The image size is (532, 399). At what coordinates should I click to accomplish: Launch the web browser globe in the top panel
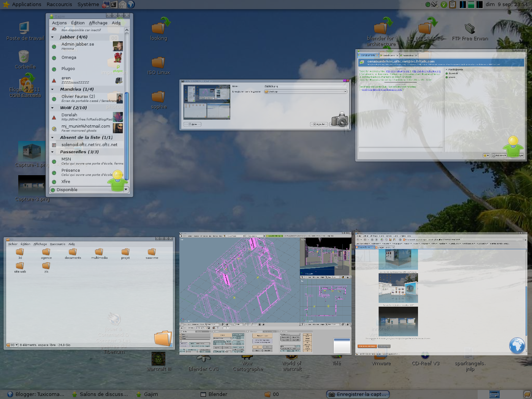click(x=131, y=5)
